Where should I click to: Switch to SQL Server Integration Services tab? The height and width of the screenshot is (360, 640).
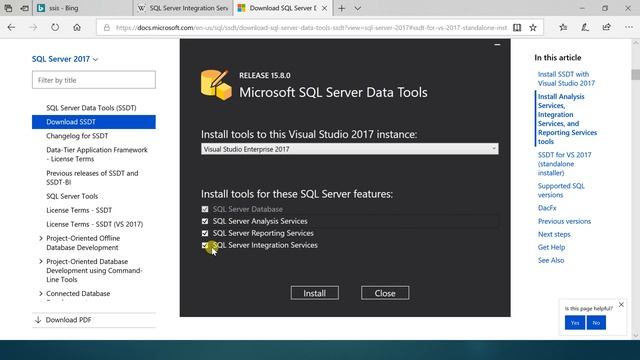pos(182,8)
